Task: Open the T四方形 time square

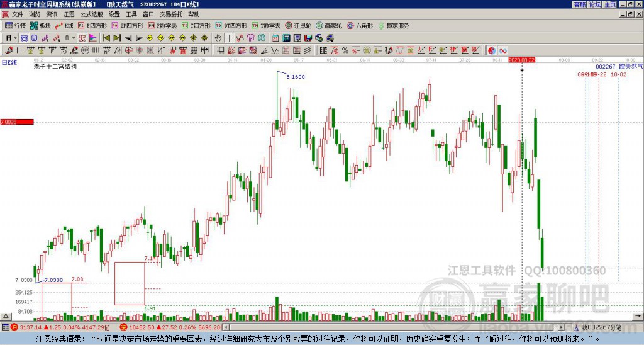Action: (x=196, y=25)
